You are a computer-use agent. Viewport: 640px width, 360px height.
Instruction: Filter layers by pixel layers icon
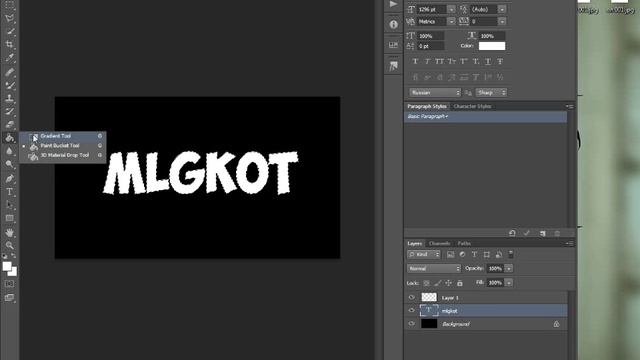pos(450,254)
